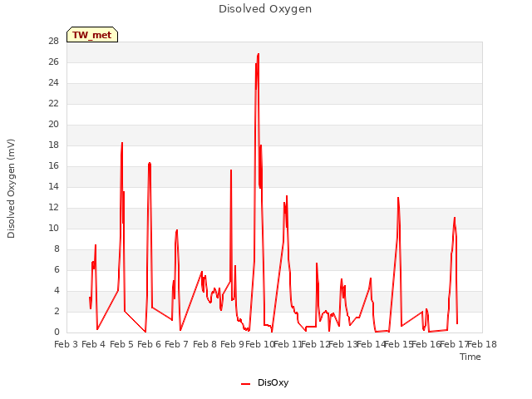
Task: Click the y-axis value 2
Action: [57, 312]
